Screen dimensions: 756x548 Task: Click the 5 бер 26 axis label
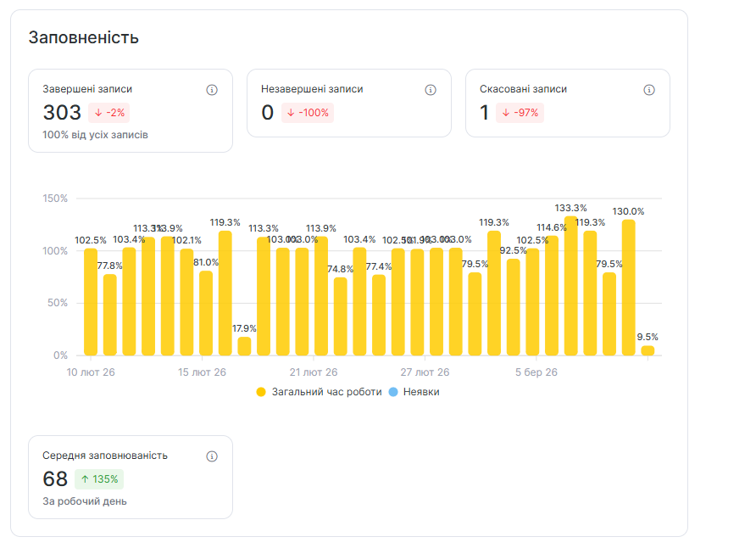(536, 372)
